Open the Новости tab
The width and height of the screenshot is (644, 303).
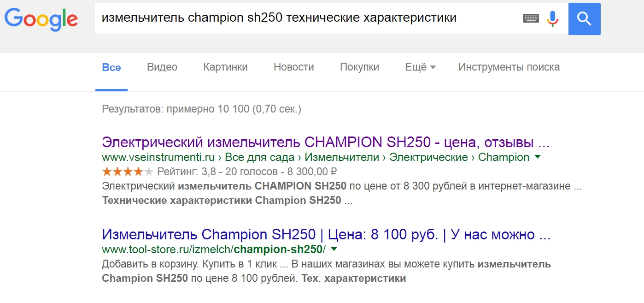tap(293, 67)
